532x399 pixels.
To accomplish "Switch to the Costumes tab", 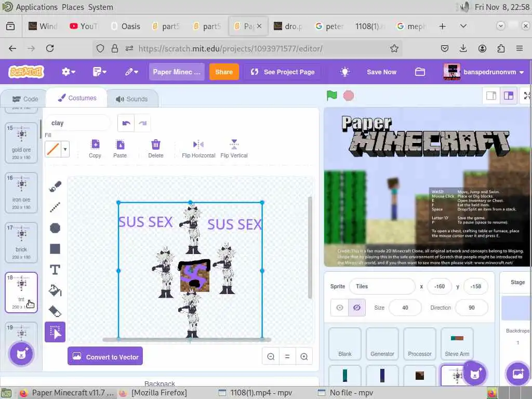I will (77, 98).
